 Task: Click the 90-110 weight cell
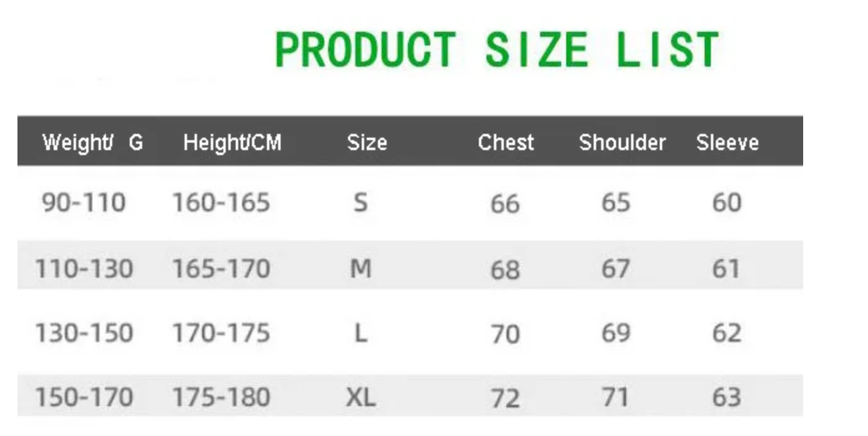pos(84,203)
